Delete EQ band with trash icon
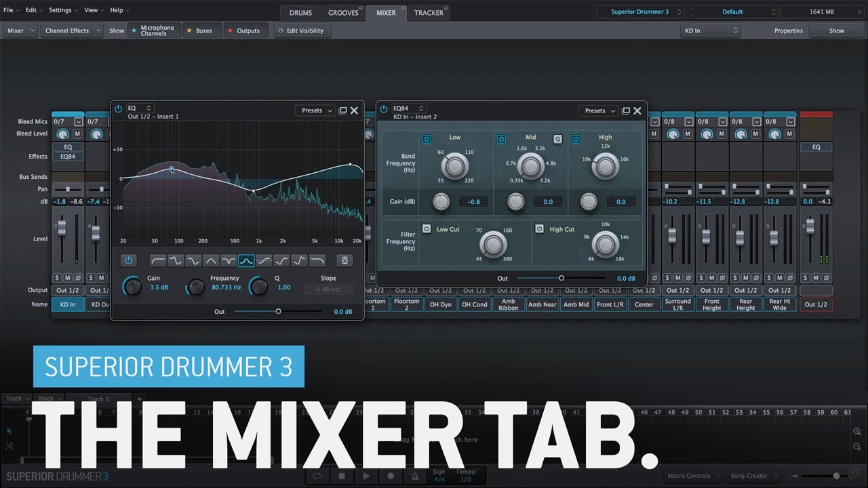The image size is (868, 488). (x=344, y=260)
